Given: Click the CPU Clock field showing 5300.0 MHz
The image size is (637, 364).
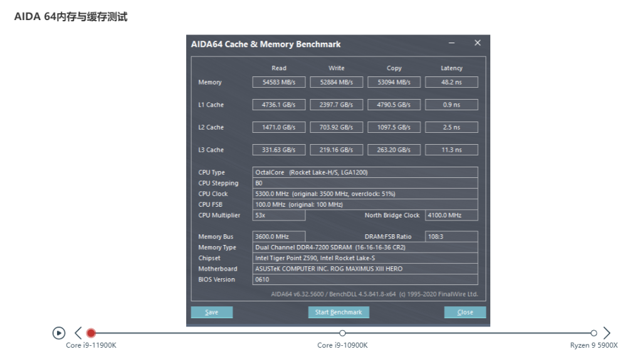Looking at the screenshot, I should [x=366, y=194].
